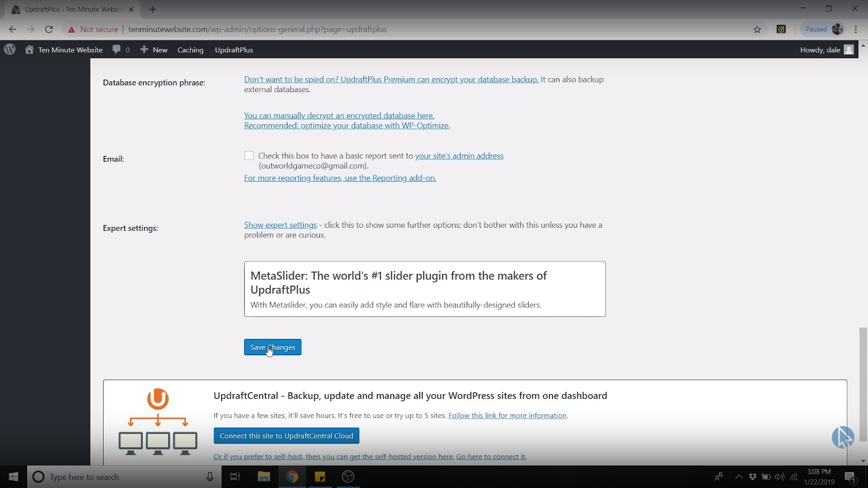
Task: Click the taskbar microphone icon
Action: [x=210, y=477]
